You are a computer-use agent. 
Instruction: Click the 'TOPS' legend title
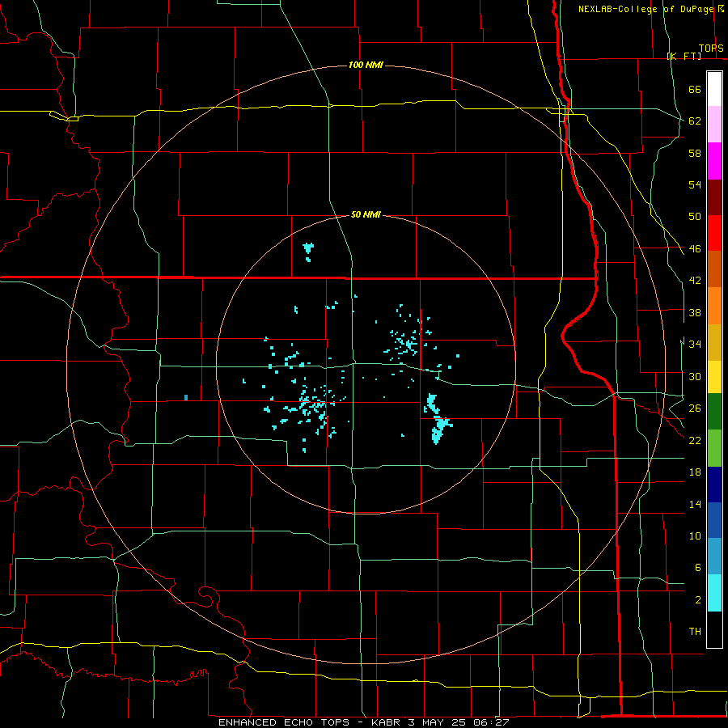pyautogui.click(x=711, y=48)
